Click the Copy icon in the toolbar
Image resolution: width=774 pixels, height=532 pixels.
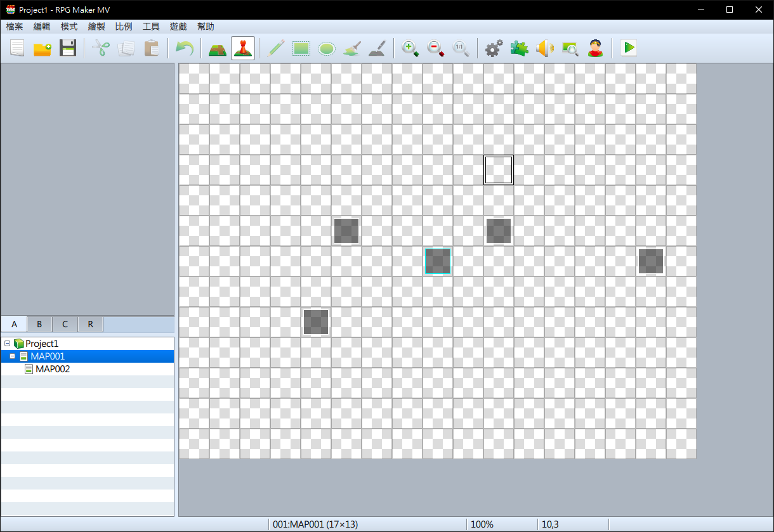pos(126,48)
